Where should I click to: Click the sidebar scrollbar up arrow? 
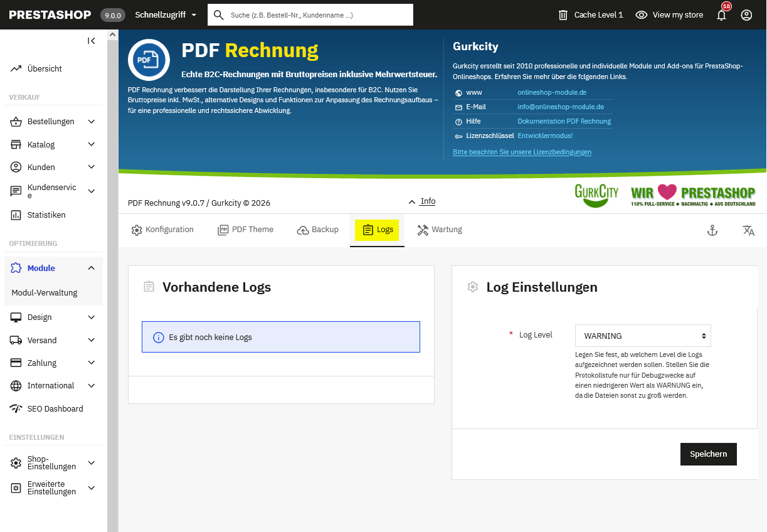pos(112,35)
